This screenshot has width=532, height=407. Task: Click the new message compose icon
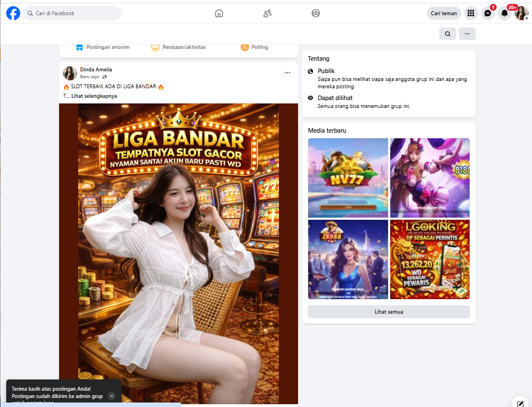[x=520, y=403]
